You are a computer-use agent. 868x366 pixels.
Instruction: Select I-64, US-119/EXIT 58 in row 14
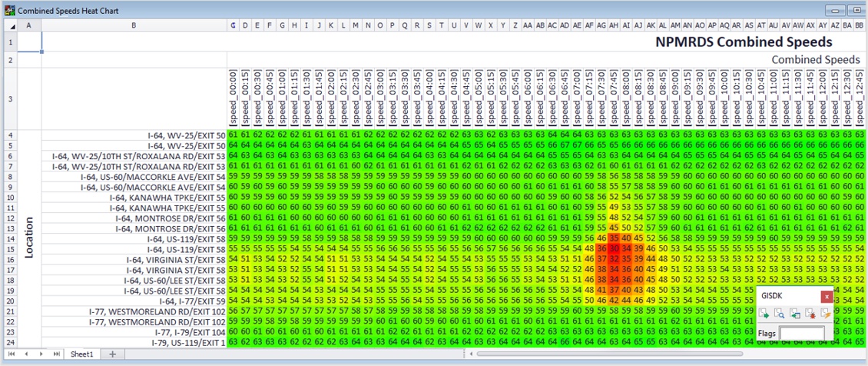point(134,238)
